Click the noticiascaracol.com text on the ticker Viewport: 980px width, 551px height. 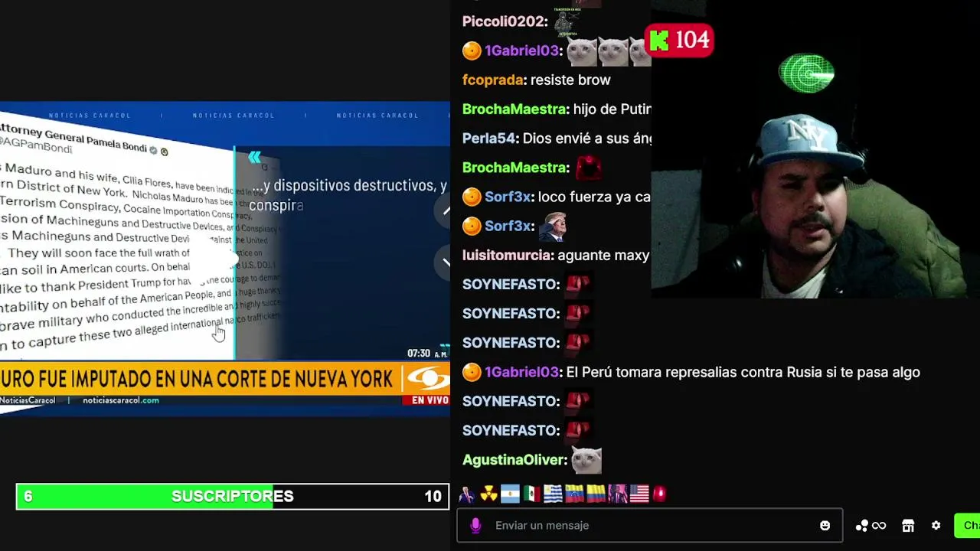tap(121, 400)
